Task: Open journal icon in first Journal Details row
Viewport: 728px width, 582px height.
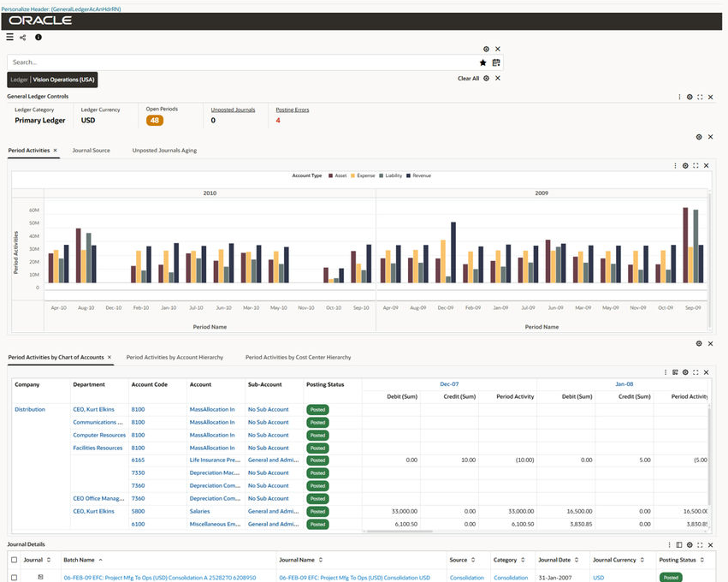Action: [40, 577]
